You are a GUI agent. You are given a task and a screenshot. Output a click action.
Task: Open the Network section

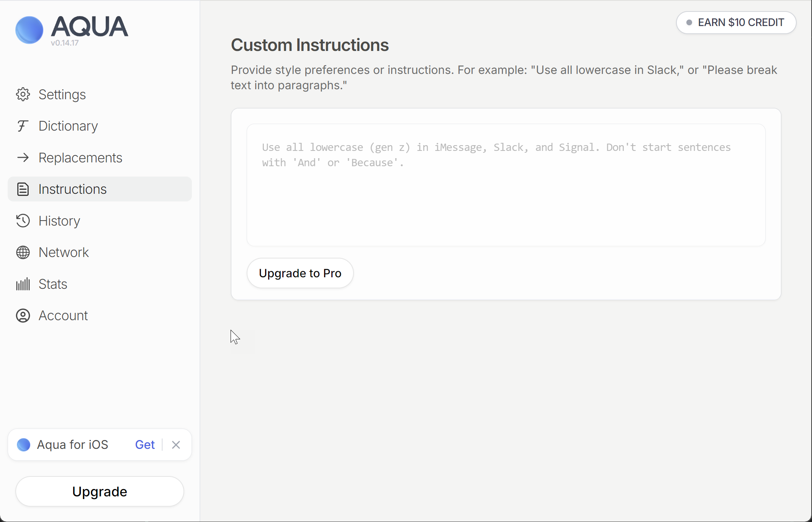click(x=100, y=252)
